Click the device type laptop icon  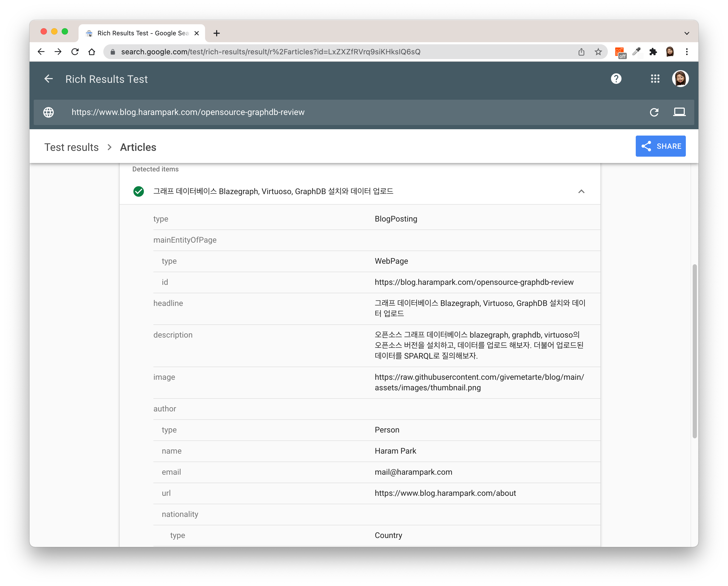(679, 112)
